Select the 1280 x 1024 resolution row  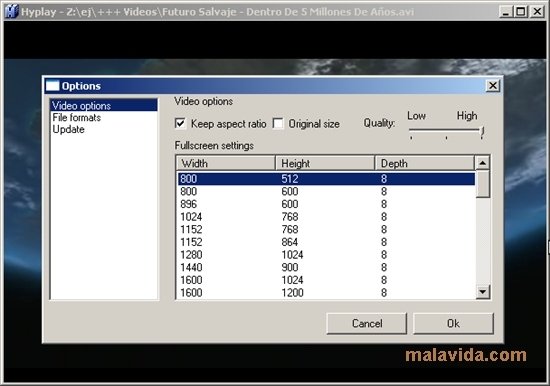(x=326, y=255)
